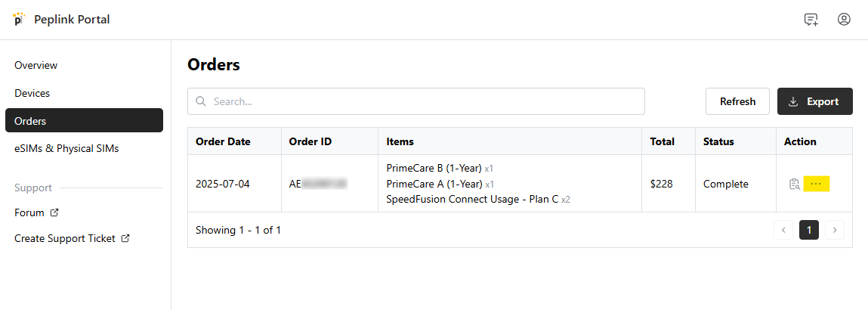The image size is (868, 310).
Task: Click the magnifier icon in search bar
Action: point(201,101)
